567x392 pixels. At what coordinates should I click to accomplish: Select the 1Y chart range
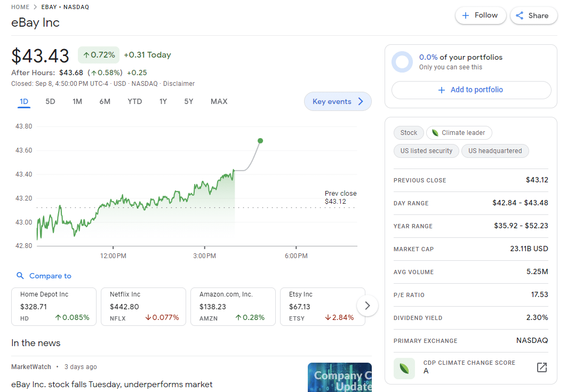(x=163, y=102)
